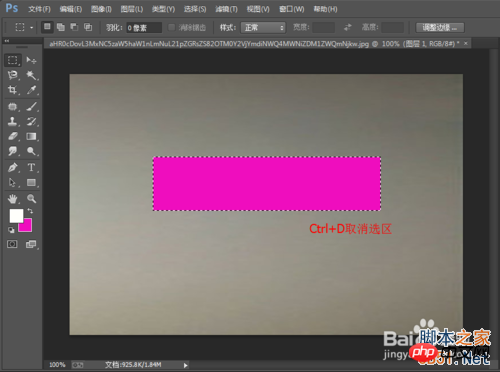Open the Style dropdown set to 正常
This screenshot has height=372, width=500.
pos(263,27)
